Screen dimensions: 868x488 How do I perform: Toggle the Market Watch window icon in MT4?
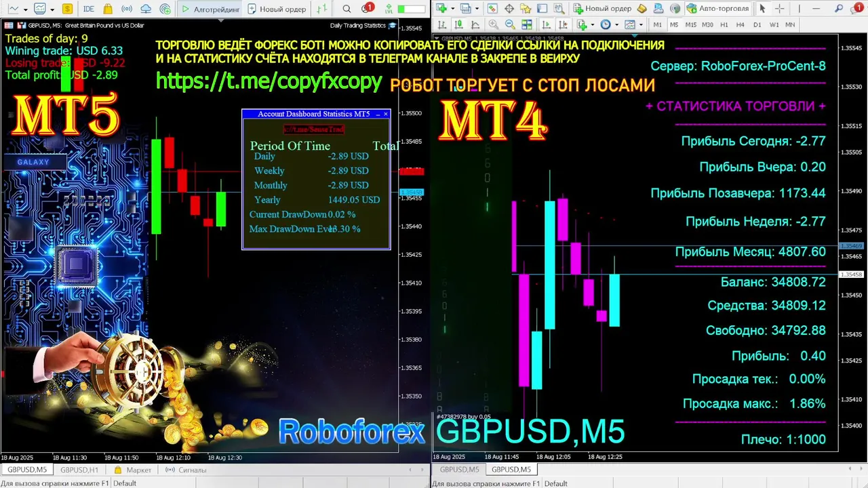(x=492, y=8)
